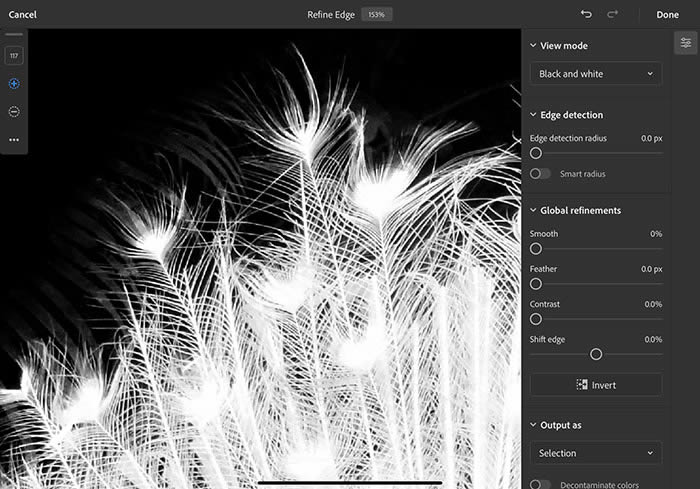
Task: Click the redo arrow icon
Action: coord(613,15)
